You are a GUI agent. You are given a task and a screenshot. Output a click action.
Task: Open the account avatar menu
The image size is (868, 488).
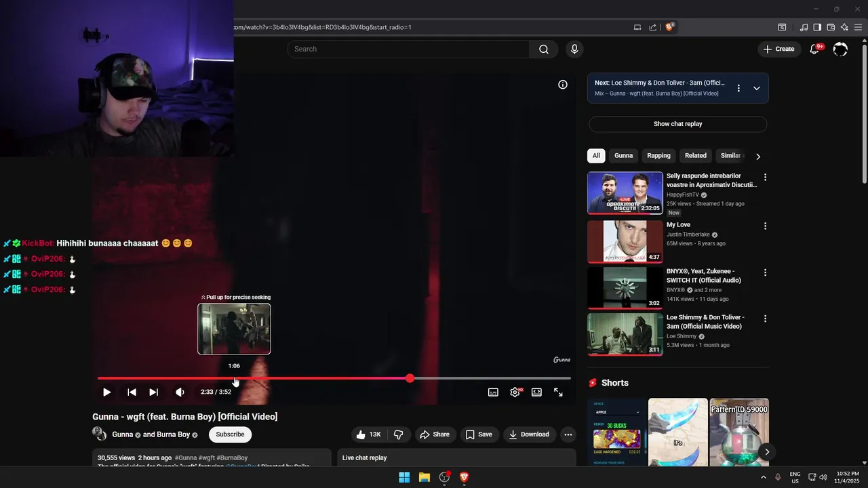tap(840, 49)
